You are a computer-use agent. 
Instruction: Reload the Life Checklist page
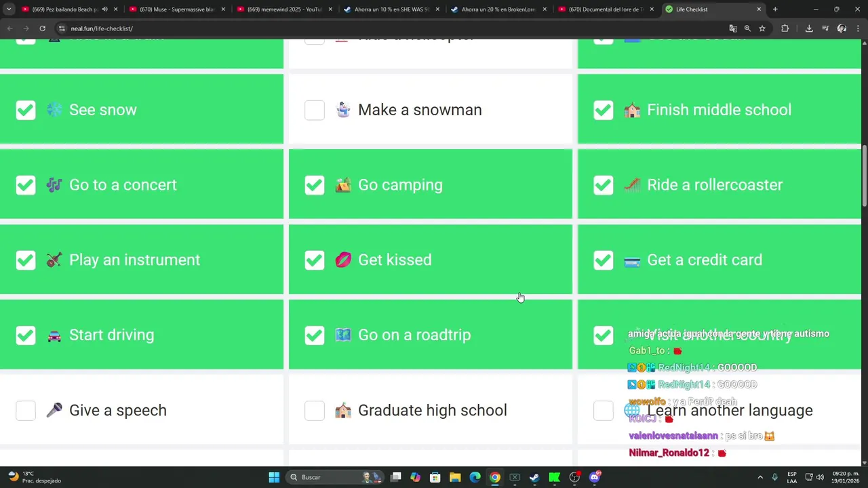click(x=42, y=28)
